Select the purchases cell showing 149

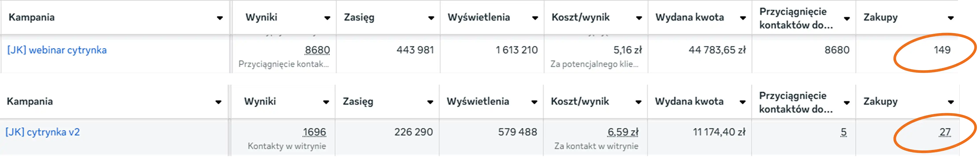pos(942,50)
